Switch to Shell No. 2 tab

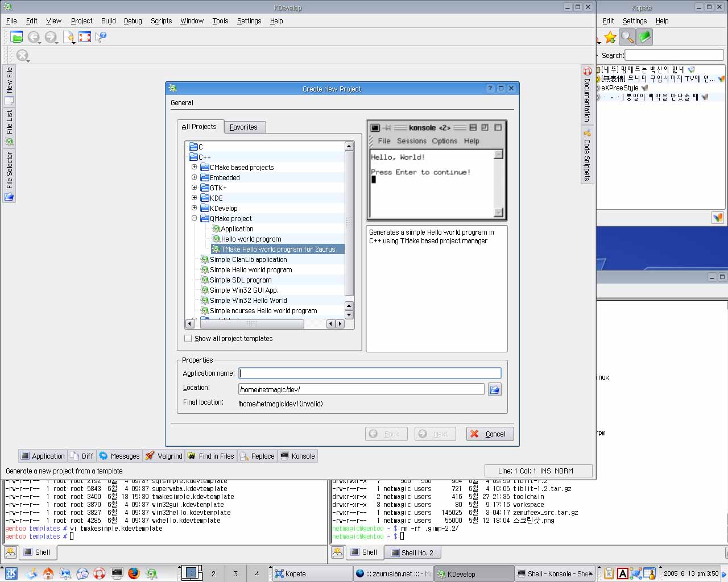coord(412,552)
